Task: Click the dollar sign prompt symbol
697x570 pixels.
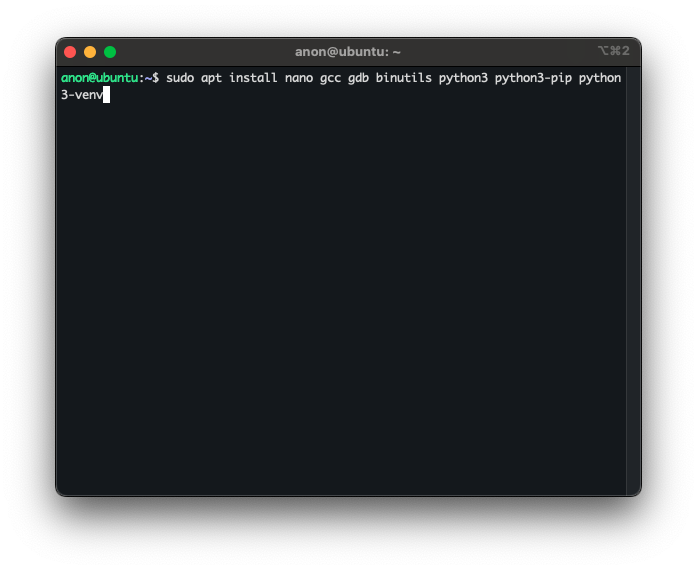Action: tap(155, 78)
